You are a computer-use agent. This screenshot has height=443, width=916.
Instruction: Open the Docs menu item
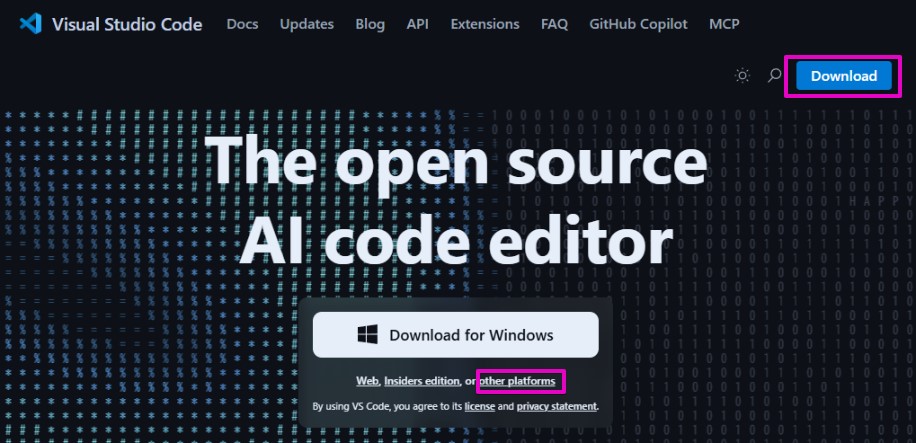pos(242,24)
